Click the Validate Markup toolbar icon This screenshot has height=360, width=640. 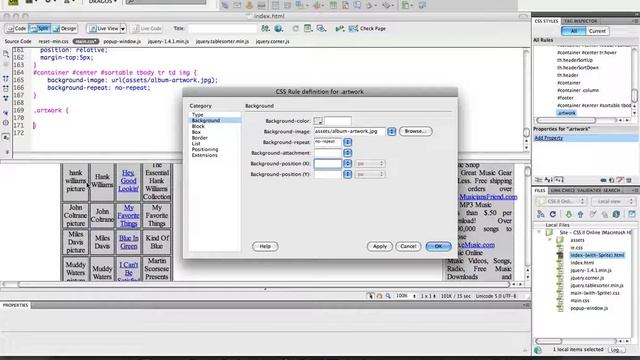(x=340, y=29)
